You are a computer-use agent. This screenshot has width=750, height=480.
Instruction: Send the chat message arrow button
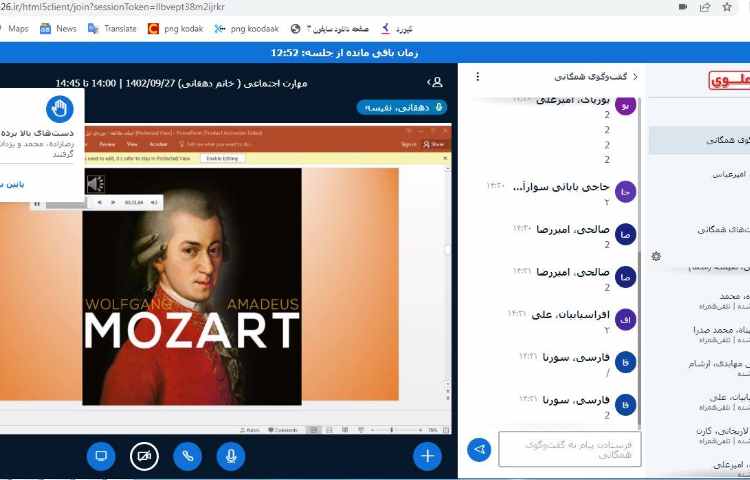click(x=479, y=450)
